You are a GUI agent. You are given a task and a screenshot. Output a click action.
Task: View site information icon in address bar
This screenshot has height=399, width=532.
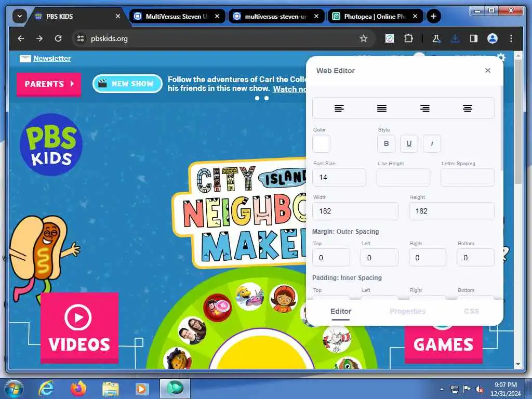coord(81,38)
